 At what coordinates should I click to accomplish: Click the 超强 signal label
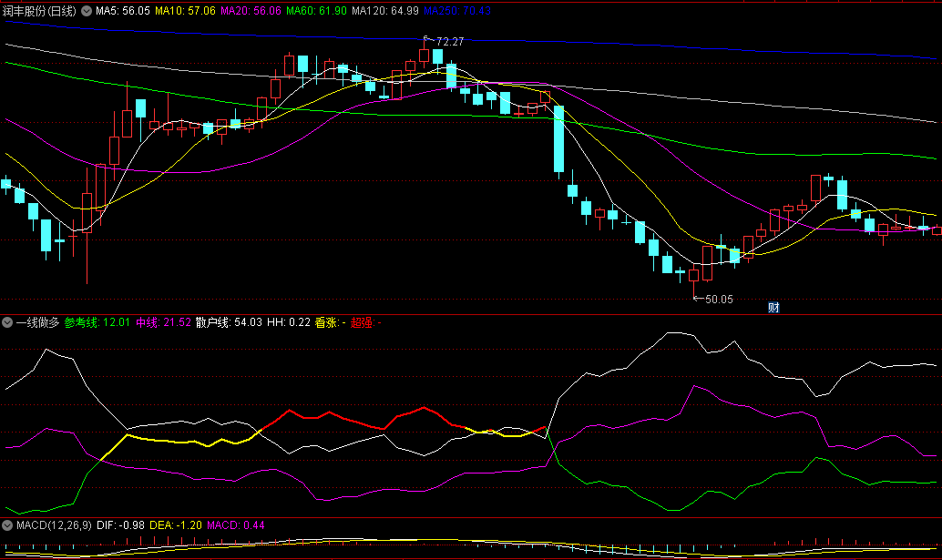point(366,322)
